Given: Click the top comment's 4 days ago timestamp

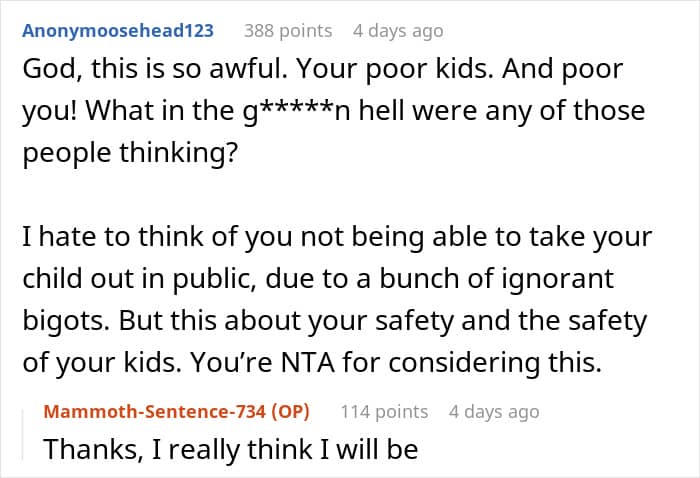Looking at the screenshot, I should click(x=397, y=30).
